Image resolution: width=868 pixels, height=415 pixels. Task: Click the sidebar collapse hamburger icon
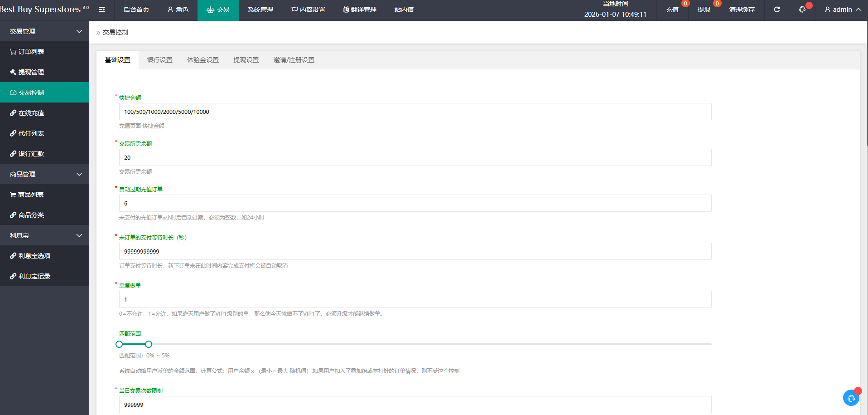(102, 10)
